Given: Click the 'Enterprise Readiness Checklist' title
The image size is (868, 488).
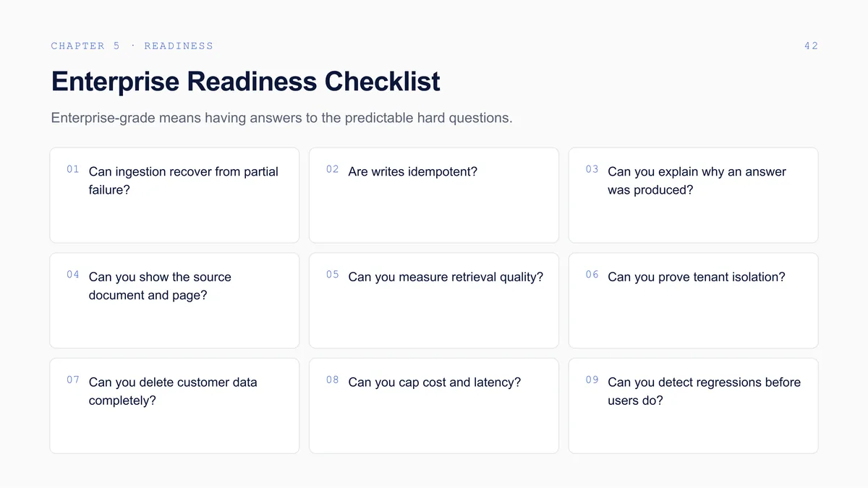Looking at the screenshot, I should (x=245, y=81).
